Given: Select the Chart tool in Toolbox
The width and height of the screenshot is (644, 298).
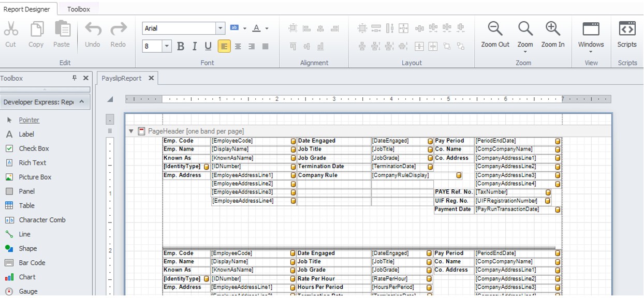Looking at the screenshot, I should 27,277.
